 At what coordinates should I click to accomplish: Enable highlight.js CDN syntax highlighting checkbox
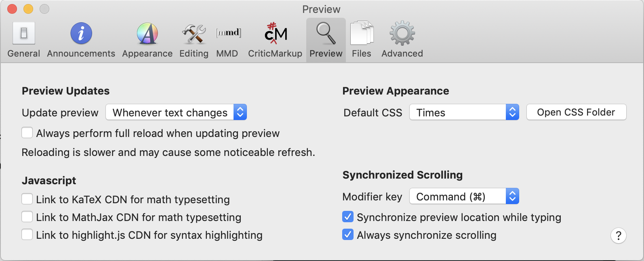[x=27, y=235]
